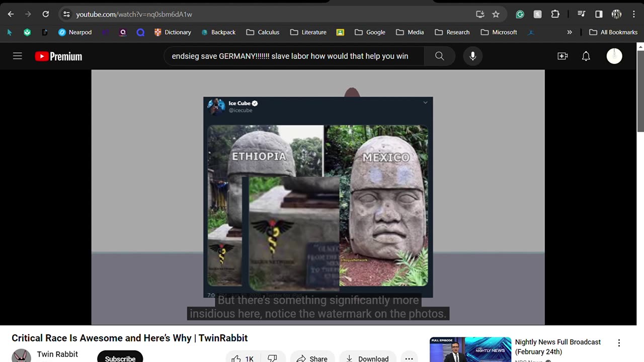Subscribe to the Twin Rabbit channel
Screen dimensions: 644x362
coord(120,357)
